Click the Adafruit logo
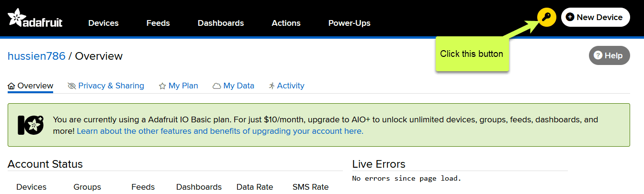 [35, 18]
